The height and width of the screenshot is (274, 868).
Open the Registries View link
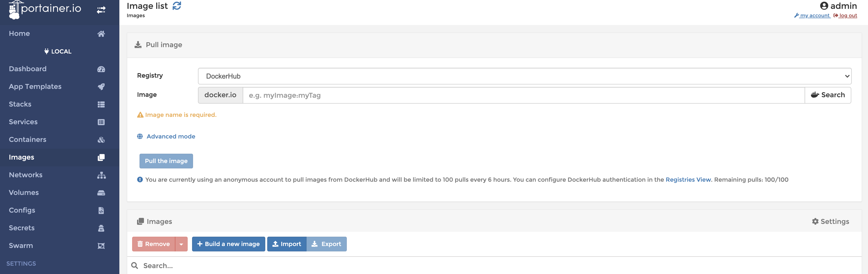tap(688, 180)
